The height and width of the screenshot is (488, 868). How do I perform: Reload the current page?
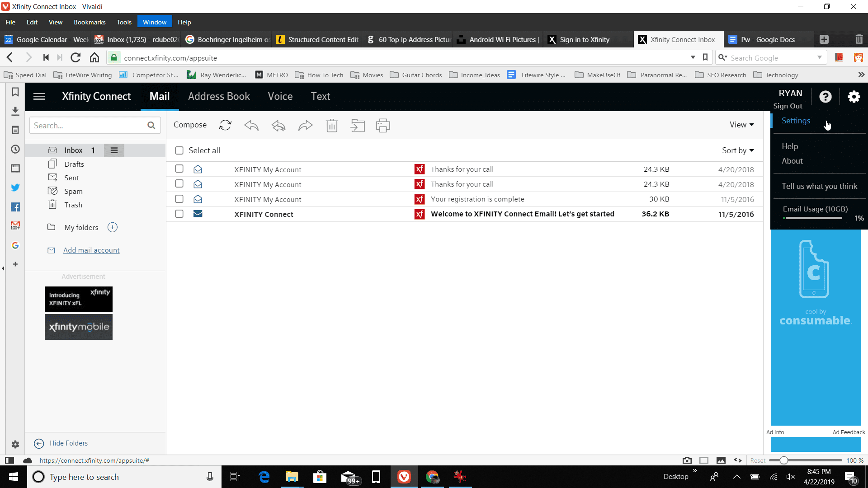(x=75, y=57)
